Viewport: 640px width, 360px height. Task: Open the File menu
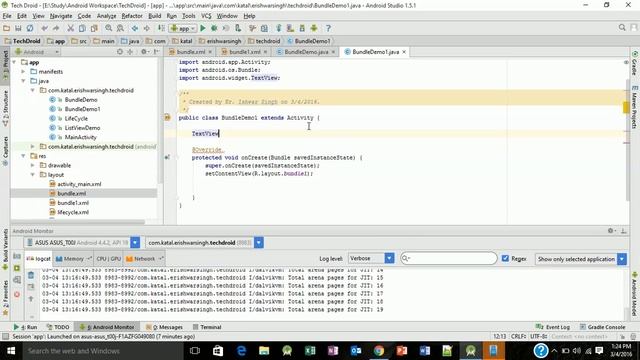(x=7, y=16)
